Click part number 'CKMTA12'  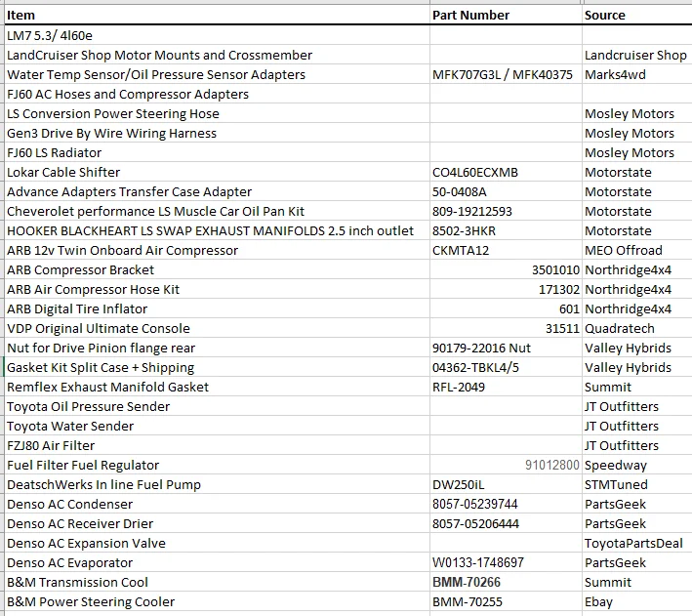[x=506, y=250]
